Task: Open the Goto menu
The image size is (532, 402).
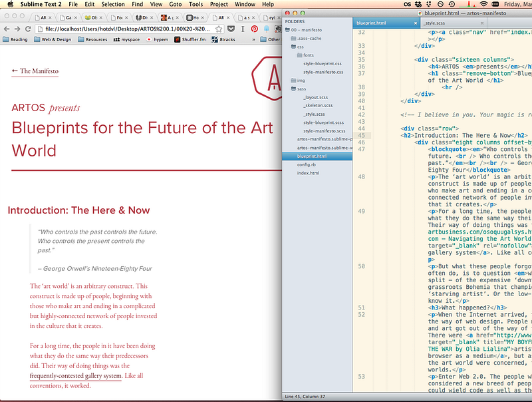Action: click(x=176, y=4)
